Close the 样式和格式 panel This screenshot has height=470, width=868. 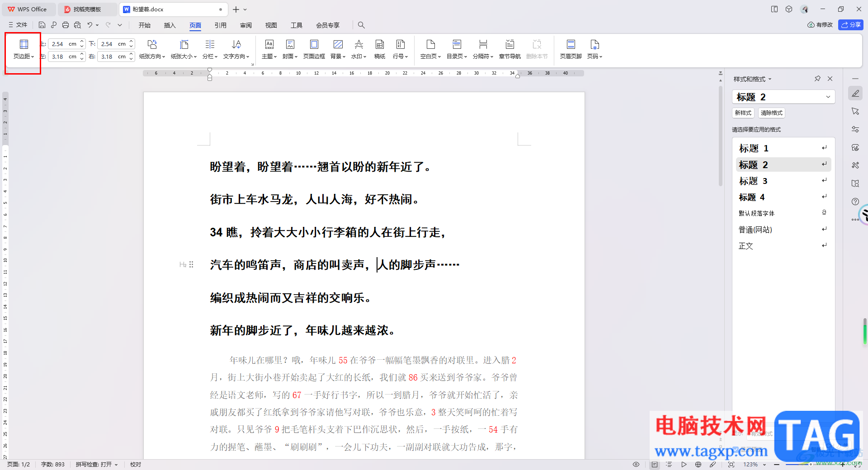[830, 79]
